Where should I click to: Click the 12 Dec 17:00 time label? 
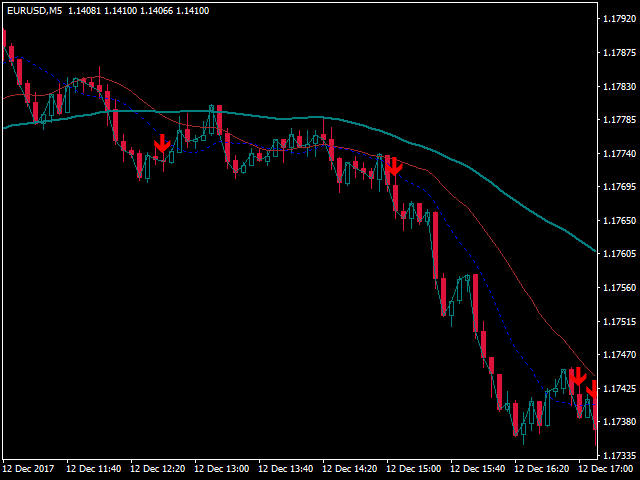(x=606, y=468)
